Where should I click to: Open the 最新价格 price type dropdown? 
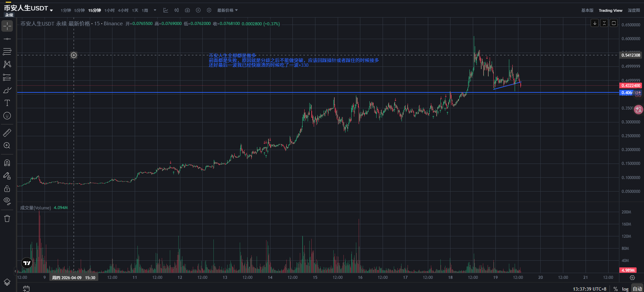coord(227,10)
